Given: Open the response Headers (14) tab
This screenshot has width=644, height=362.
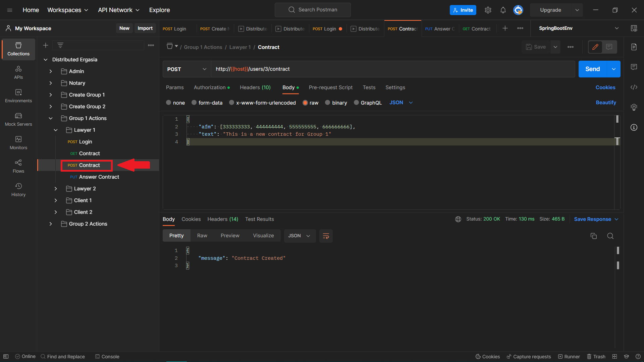Looking at the screenshot, I should (x=223, y=219).
